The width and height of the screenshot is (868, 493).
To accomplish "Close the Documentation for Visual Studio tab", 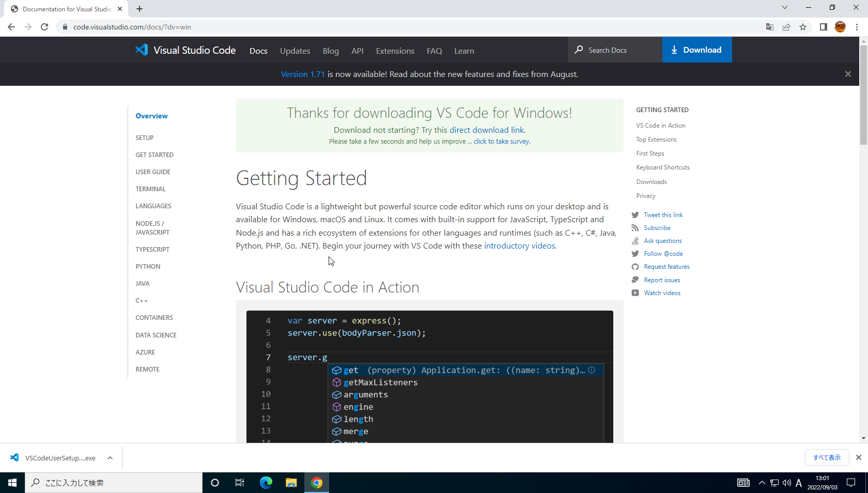I will coord(120,9).
